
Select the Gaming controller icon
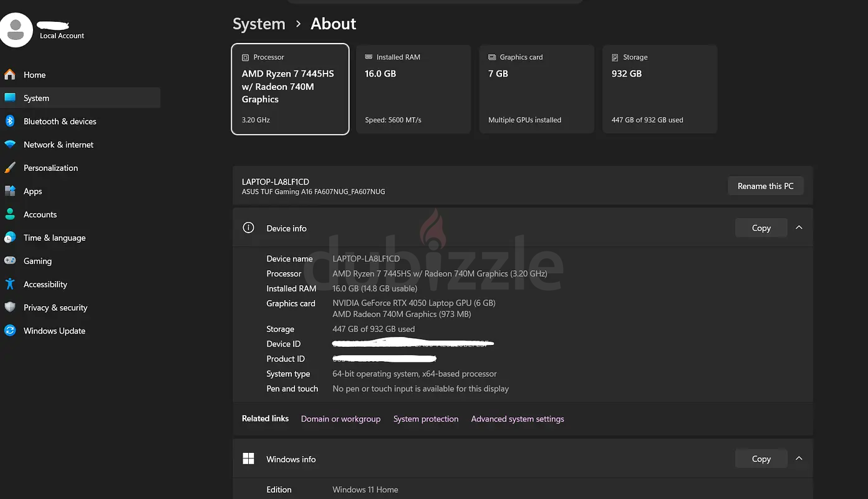tap(10, 261)
